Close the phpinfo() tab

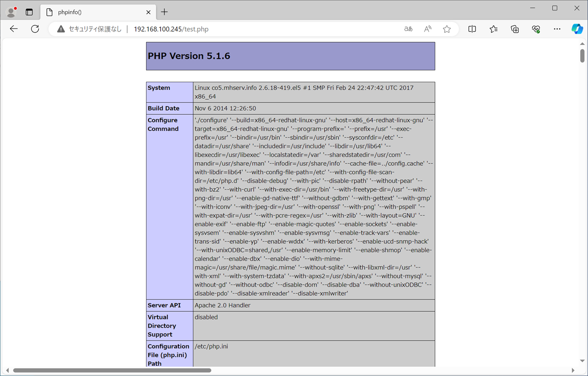point(148,12)
